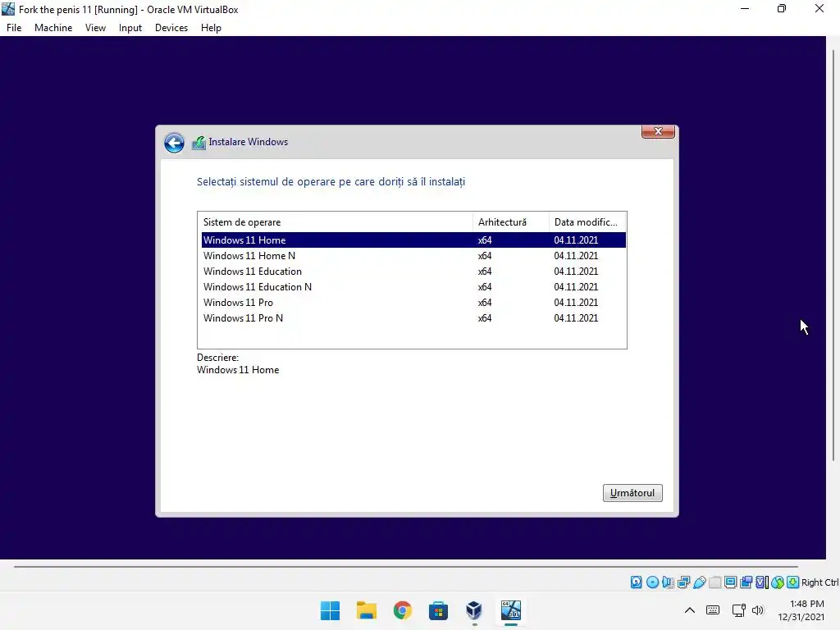The image size is (840, 630).
Task: Minimize the VirtualBox window
Action: (x=745, y=9)
